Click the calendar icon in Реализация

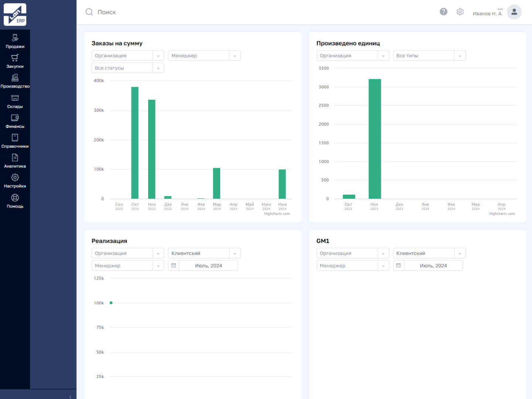[174, 265]
